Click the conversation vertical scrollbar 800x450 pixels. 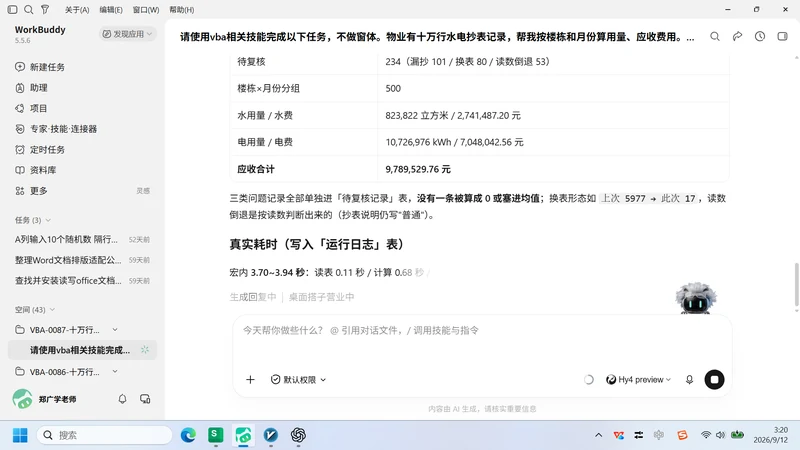pos(796,283)
